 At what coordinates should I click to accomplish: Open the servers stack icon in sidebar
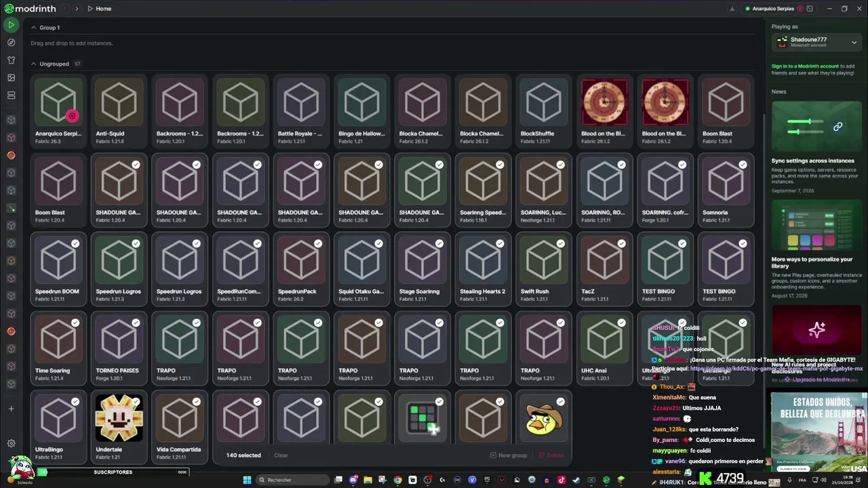11,95
